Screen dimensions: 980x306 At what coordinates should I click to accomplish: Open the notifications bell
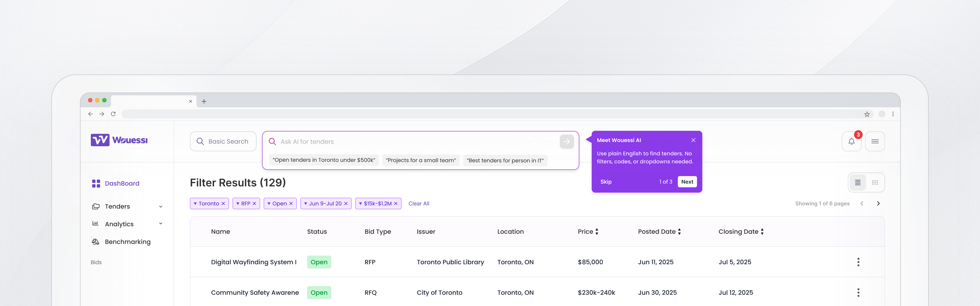coord(851,141)
